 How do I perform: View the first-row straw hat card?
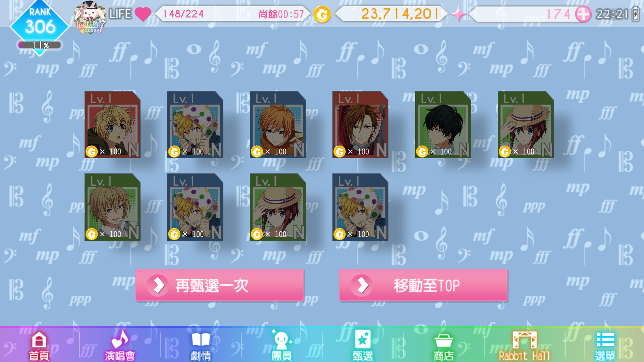(526, 124)
